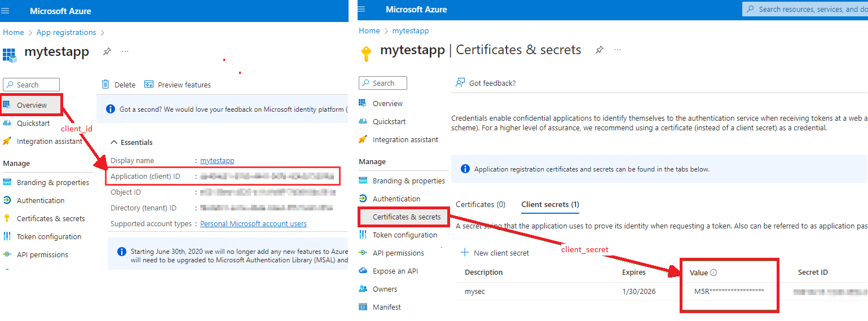Screen dimensions: 868x321
Task: Click Application (client) ID label
Action: 146,177
